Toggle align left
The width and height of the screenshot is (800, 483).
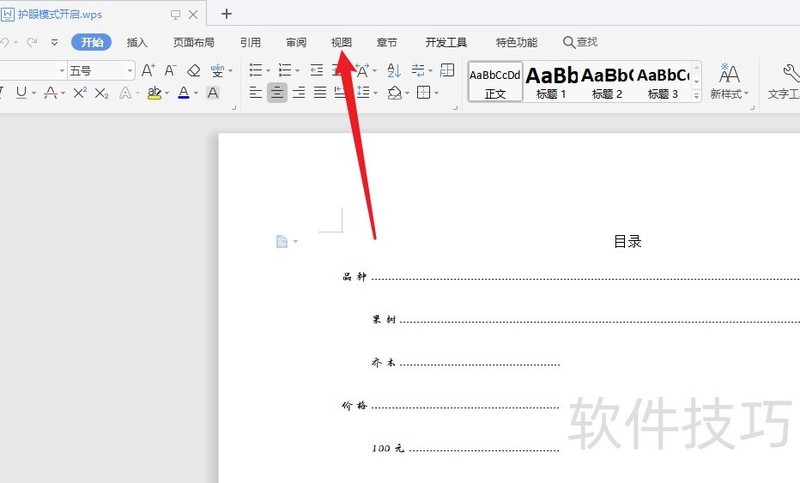tap(256, 93)
